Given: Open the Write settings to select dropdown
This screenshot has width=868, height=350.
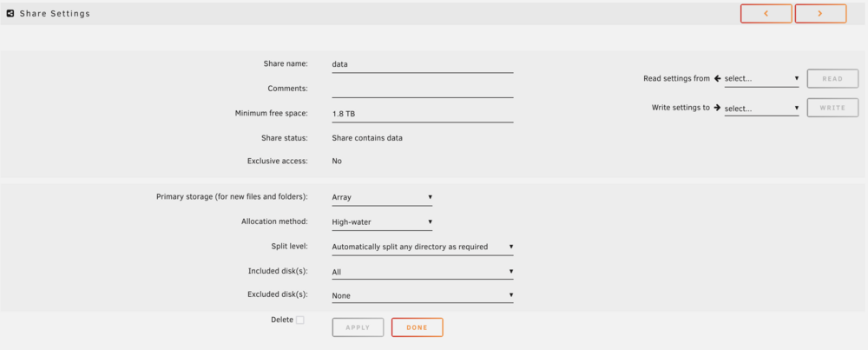Looking at the screenshot, I should point(761,108).
